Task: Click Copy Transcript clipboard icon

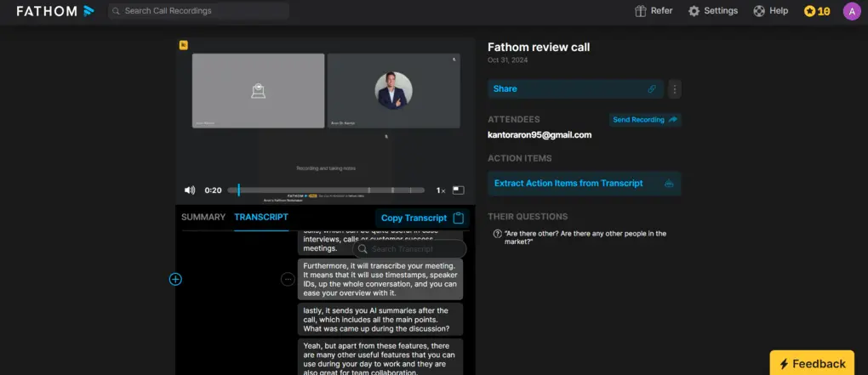Action: 459,218
